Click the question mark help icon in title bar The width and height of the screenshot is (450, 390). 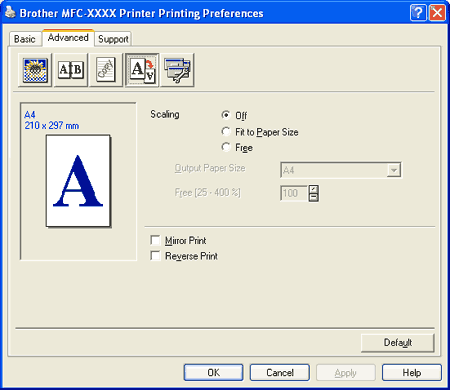point(418,13)
